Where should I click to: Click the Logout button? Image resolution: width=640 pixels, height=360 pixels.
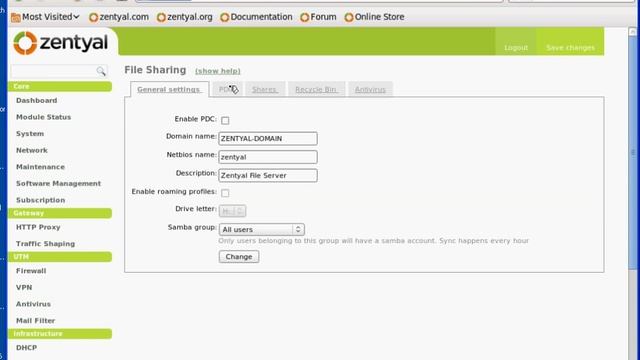516,48
